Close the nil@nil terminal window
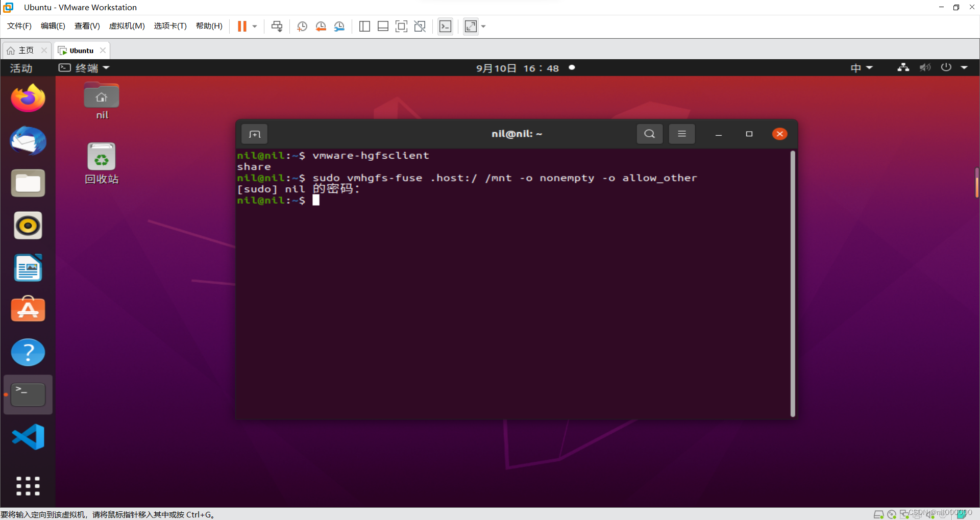This screenshot has width=980, height=520. pos(779,134)
